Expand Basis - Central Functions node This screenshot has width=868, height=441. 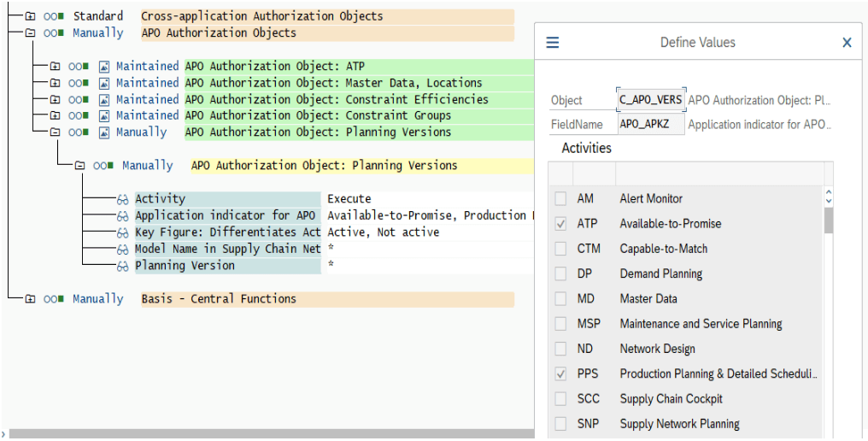click(x=30, y=299)
